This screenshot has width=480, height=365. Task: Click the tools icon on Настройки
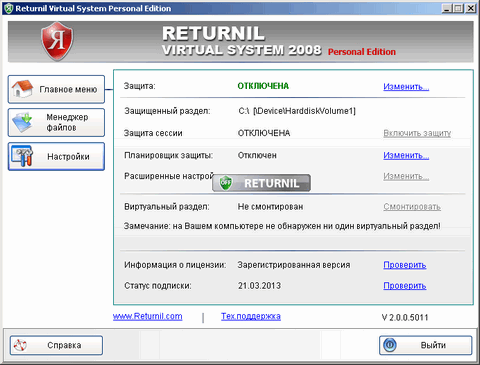[22, 156]
